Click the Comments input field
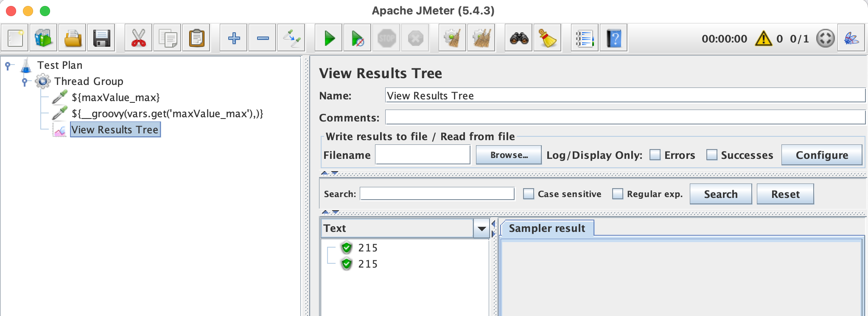Screen dimensions: 868x316 point(625,117)
